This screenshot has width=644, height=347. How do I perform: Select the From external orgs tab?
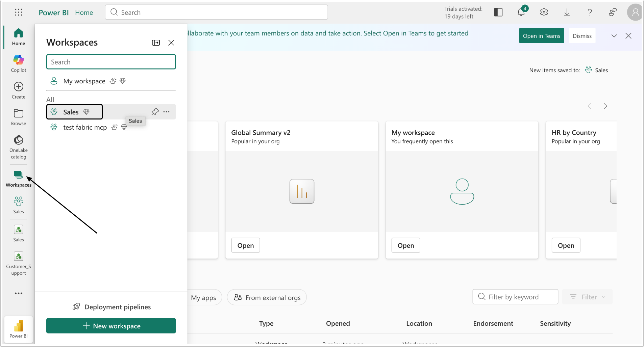pos(267,297)
